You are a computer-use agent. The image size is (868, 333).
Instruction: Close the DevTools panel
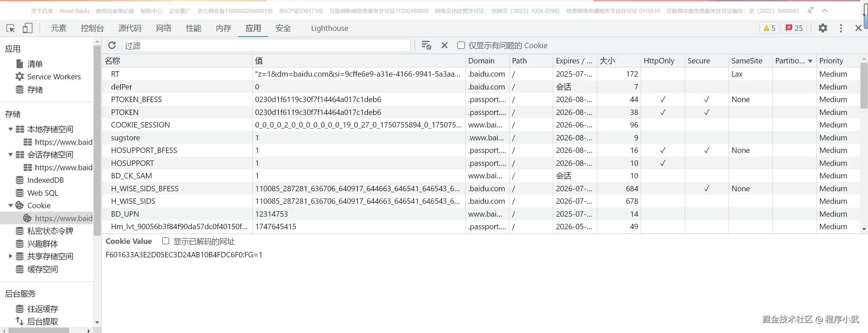(x=858, y=28)
